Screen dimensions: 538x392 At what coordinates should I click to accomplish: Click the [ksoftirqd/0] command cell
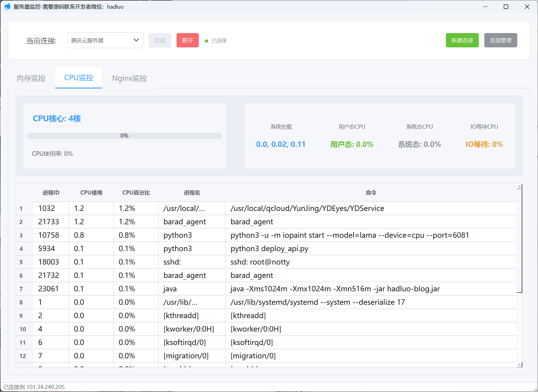[x=371, y=342]
